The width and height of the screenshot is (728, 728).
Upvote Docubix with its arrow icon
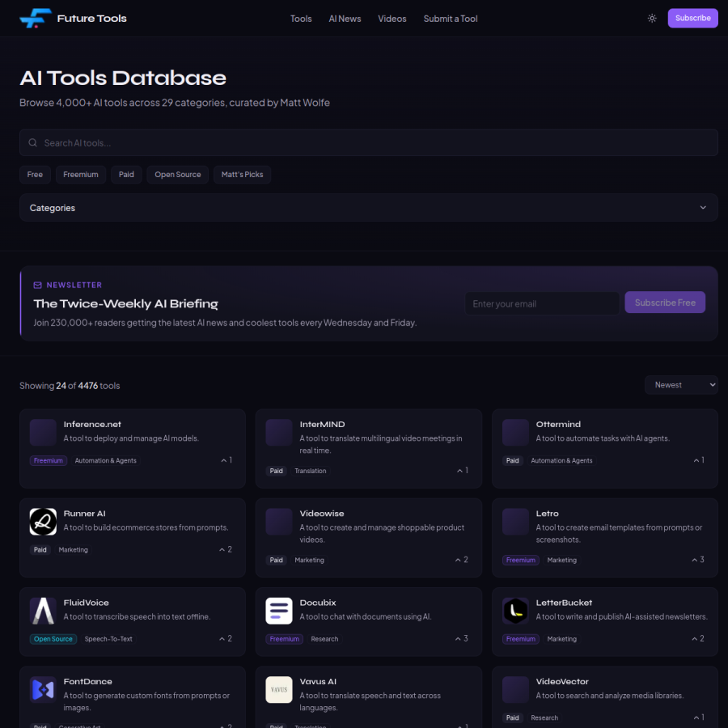[458, 639]
